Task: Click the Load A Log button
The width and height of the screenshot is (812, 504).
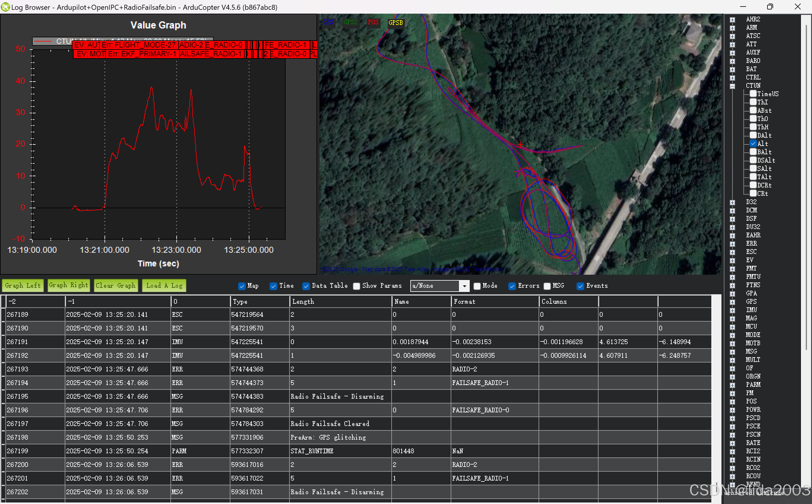Action: (164, 286)
